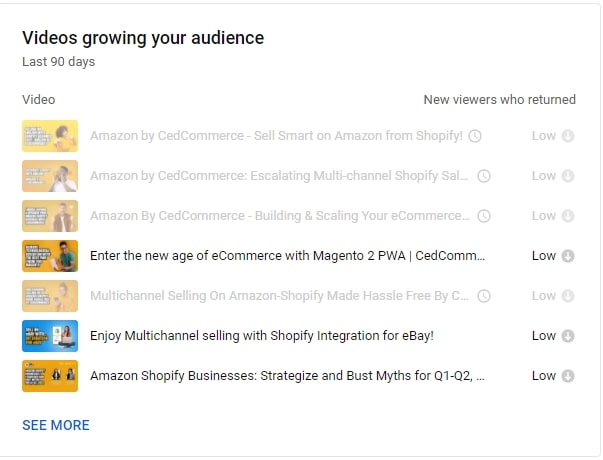Image resolution: width=603 pixels, height=460 pixels.
Task: Click clock icon beside Multichannel Selling On Amazon-Shopify
Action: (x=484, y=296)
